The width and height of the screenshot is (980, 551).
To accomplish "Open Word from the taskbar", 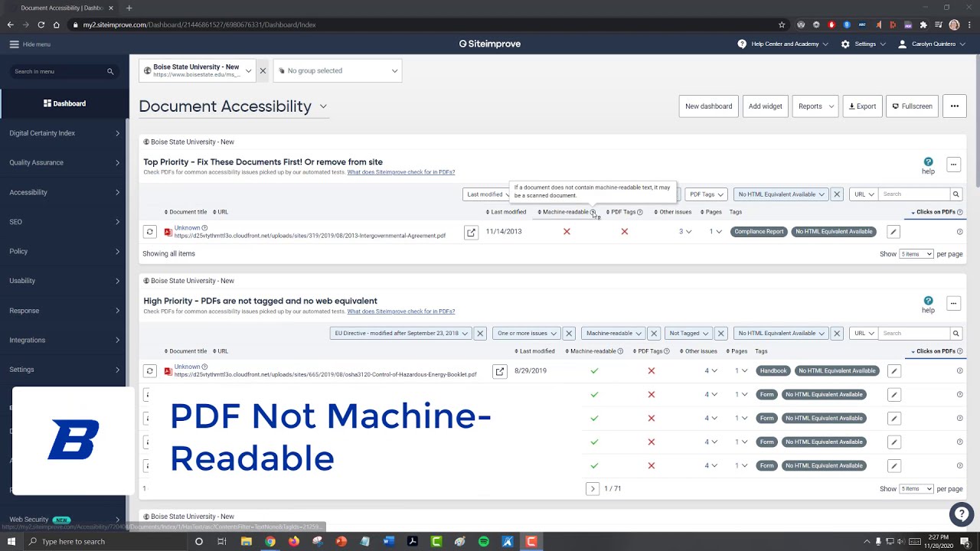I will point(389,542).
